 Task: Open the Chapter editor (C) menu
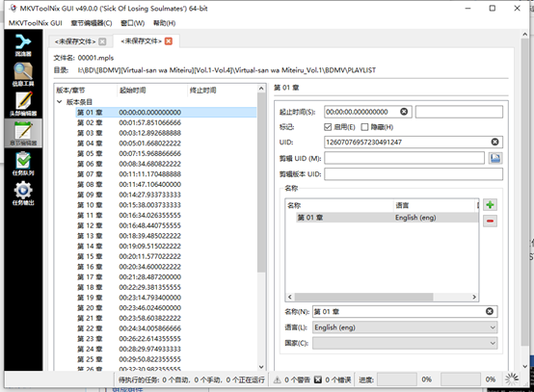92,23
